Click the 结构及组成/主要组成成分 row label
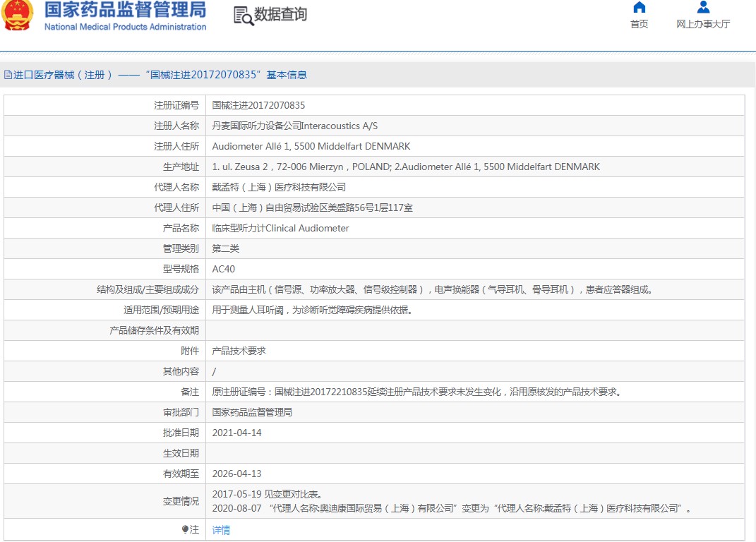Viewport: 756px width, 542px height. (148, 289)
